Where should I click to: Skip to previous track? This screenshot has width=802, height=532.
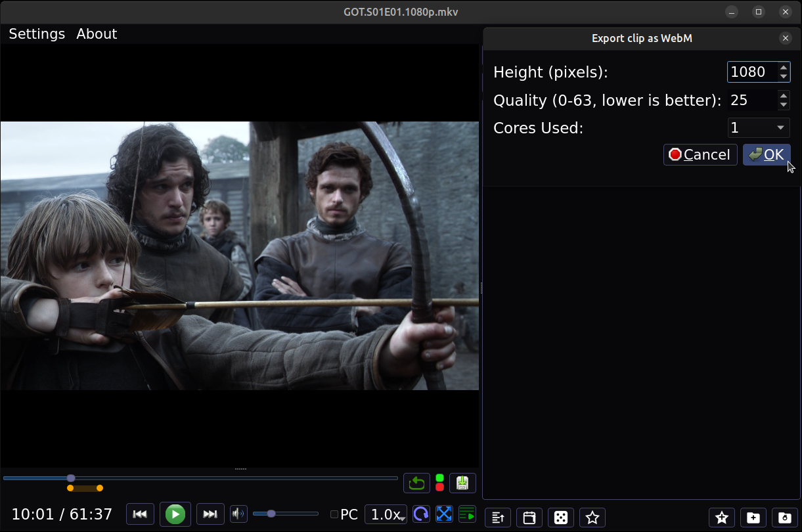coord(140,514)
